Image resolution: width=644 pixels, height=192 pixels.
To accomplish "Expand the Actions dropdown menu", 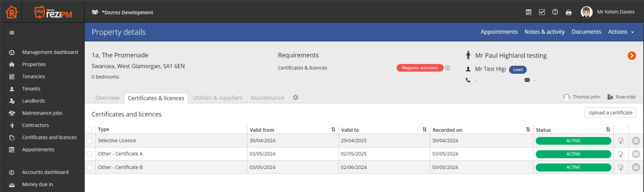I will tap(621, 32).
